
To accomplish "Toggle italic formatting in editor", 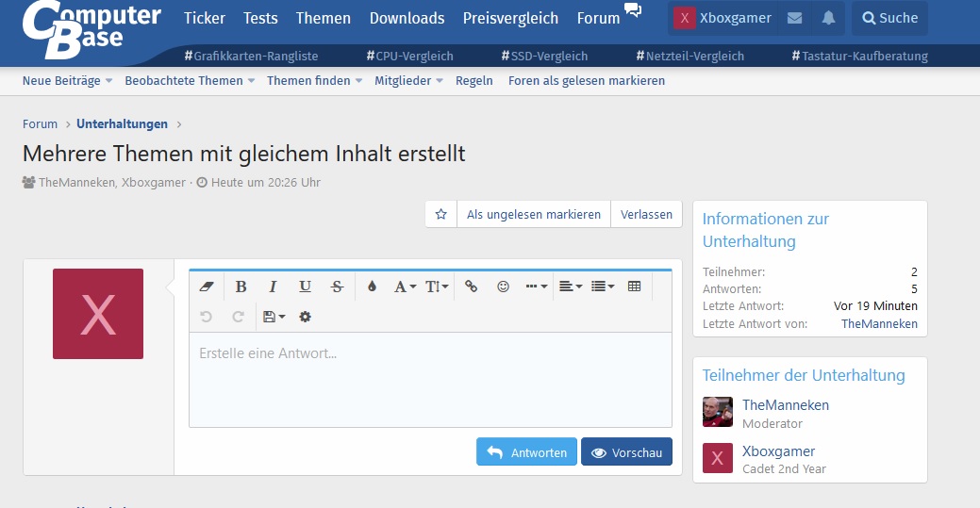I will [273, 287].
